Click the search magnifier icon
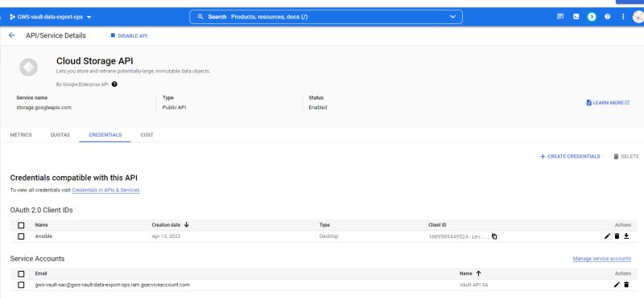Viewport: 644px width, 299px height. [200, 17]
